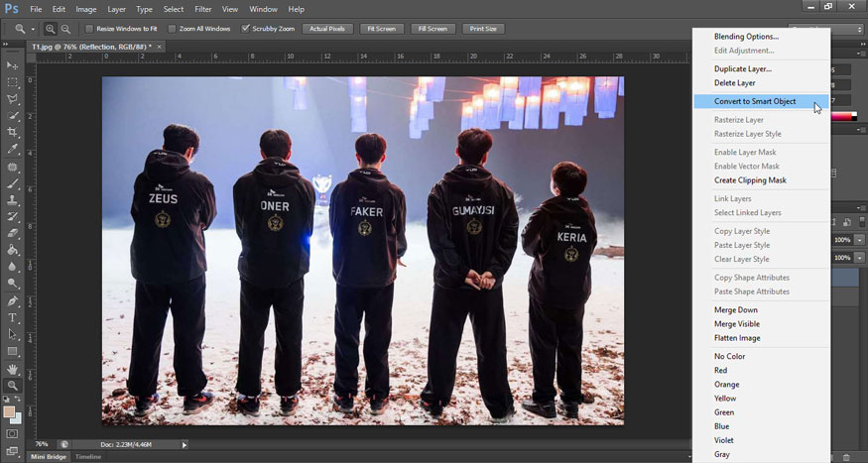The height and width of the screenshot is (463, 868).
Task: Enable Resize Windows to Fit checkbox
Action: click(x=89, y=29)
